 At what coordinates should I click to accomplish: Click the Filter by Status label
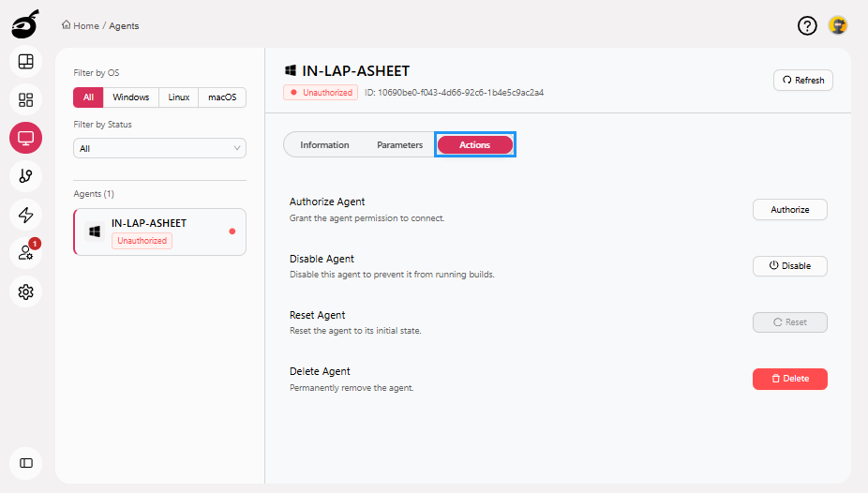(102, 125)
